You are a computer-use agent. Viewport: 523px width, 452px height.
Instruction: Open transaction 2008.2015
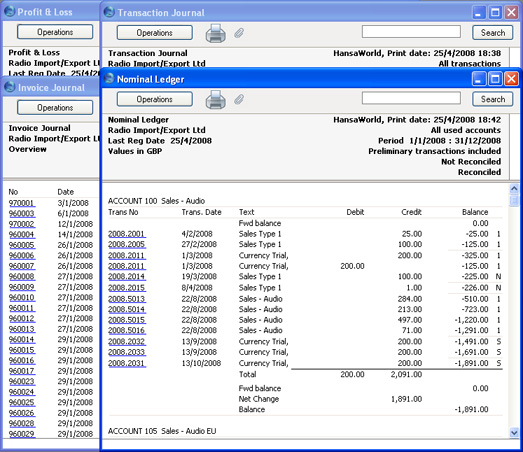coord(127,288)
